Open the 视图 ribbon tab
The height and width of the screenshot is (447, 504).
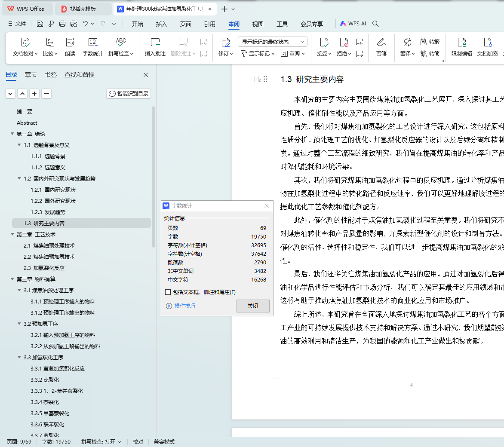[x=258, y=24]
